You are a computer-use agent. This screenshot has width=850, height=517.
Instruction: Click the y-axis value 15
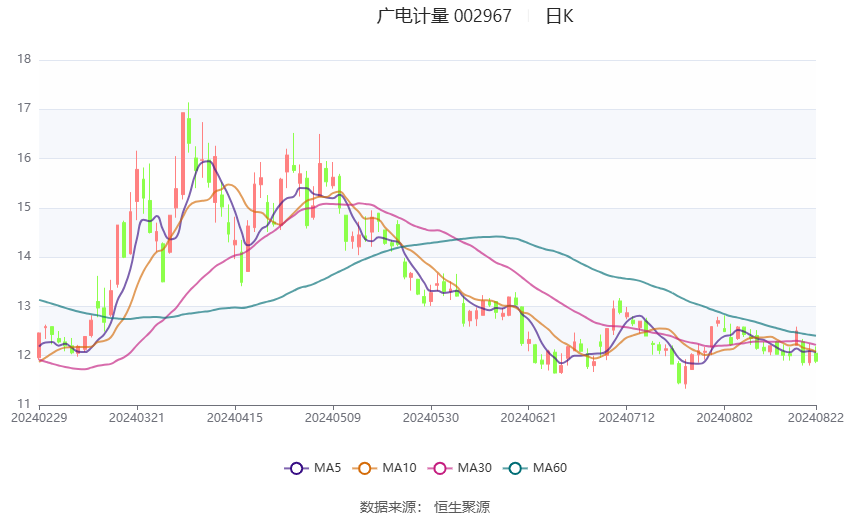point(24,208)
